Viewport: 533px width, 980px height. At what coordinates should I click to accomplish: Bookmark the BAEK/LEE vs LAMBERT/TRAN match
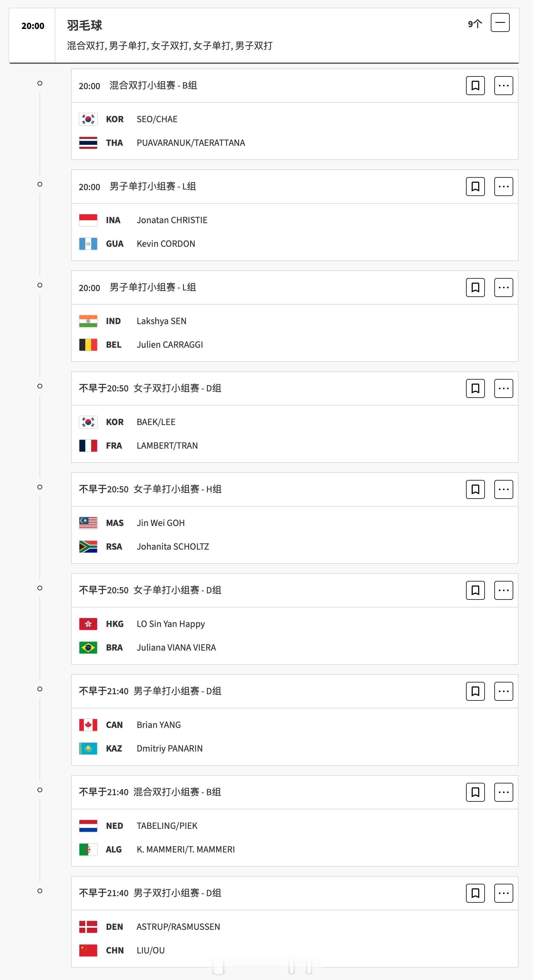[x=475, y=388]
